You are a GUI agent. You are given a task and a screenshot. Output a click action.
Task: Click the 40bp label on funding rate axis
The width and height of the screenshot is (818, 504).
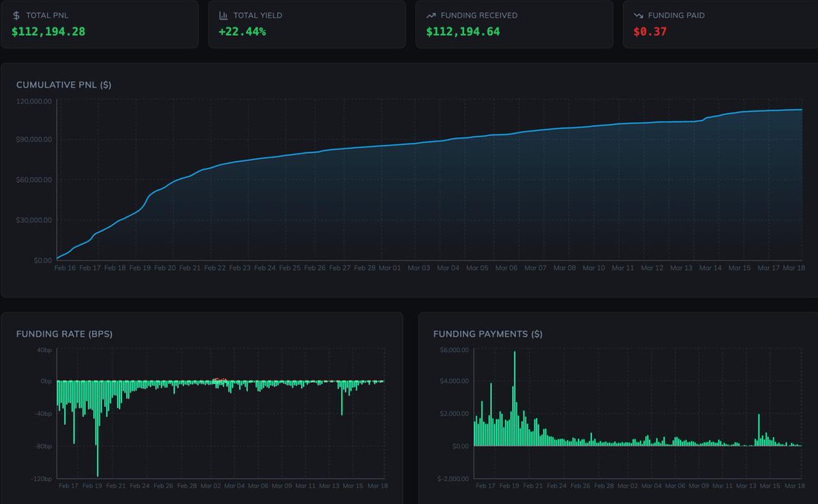(44, 350)
